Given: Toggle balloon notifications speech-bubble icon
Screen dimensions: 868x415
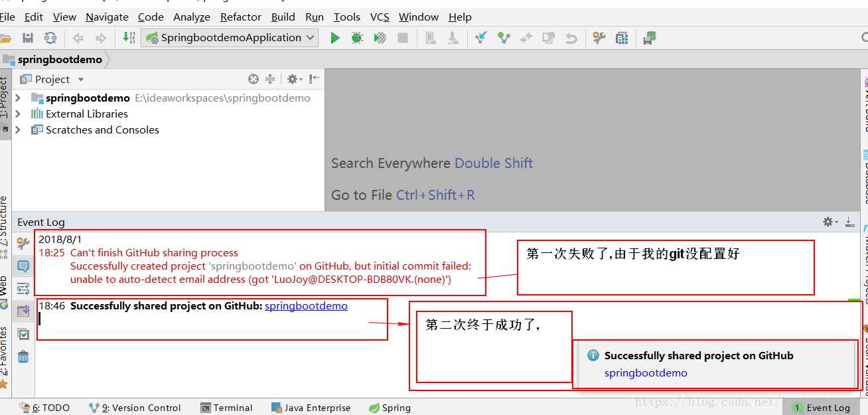Looking at the screenshot, I should tap(23, 266).
